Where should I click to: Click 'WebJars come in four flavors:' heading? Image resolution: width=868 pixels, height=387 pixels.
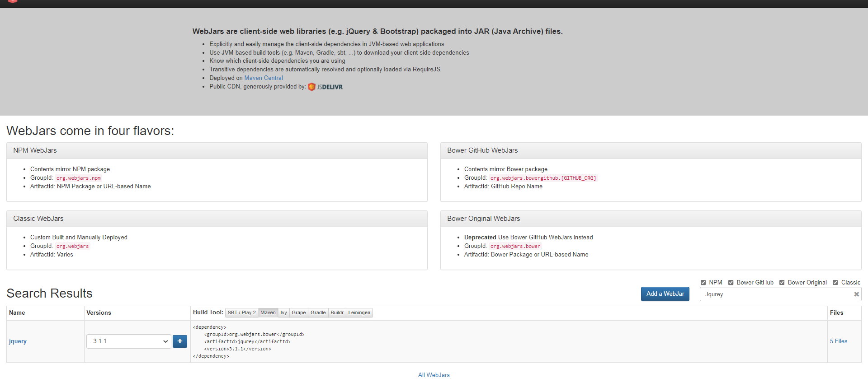coord(90,131)
